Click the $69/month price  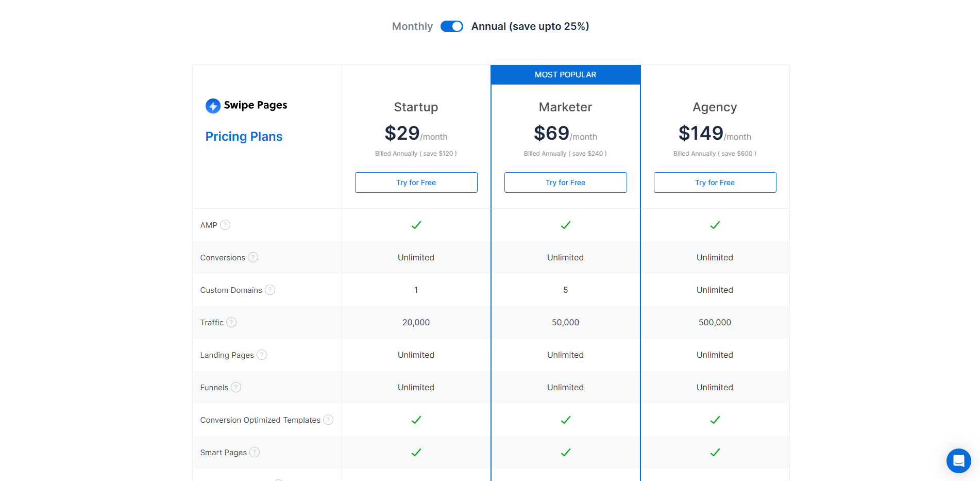click(565, 134)
